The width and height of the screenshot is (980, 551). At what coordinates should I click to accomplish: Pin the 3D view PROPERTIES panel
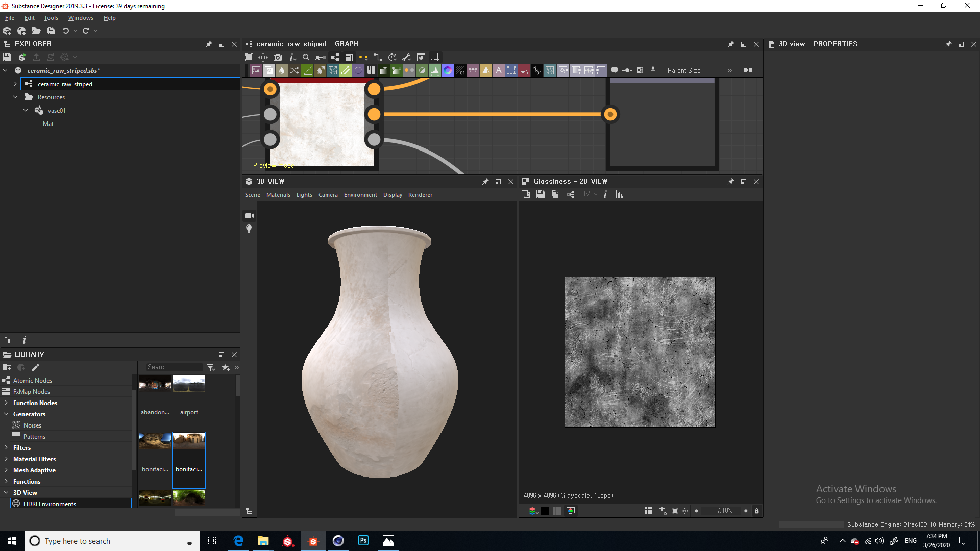(x=948, y=44)
